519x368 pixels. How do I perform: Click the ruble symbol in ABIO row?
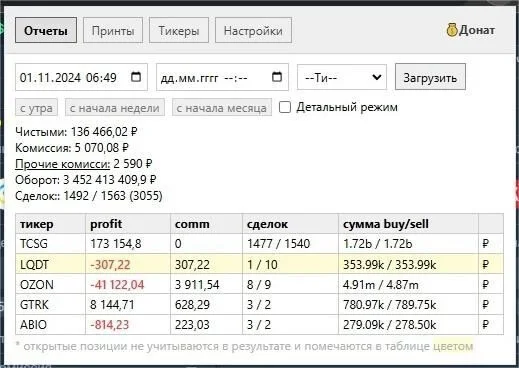[x=486, y=325]
